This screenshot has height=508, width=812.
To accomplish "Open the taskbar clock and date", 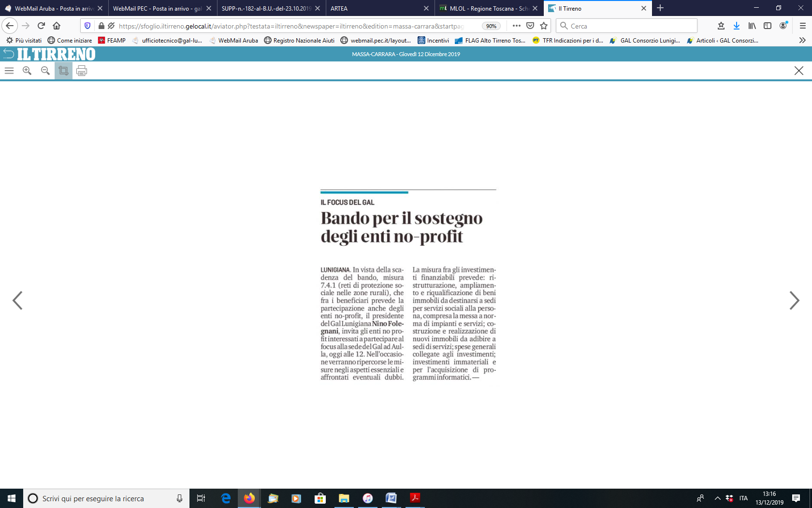I will click(769, 498).
